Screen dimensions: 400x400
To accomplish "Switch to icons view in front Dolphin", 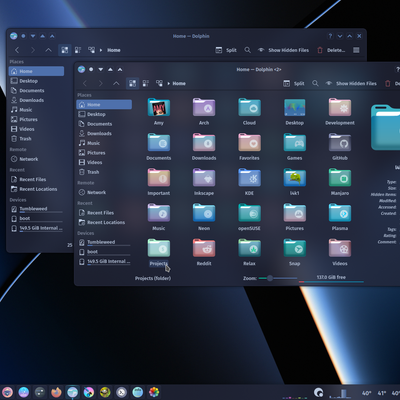I will click(x=132, y=83).
